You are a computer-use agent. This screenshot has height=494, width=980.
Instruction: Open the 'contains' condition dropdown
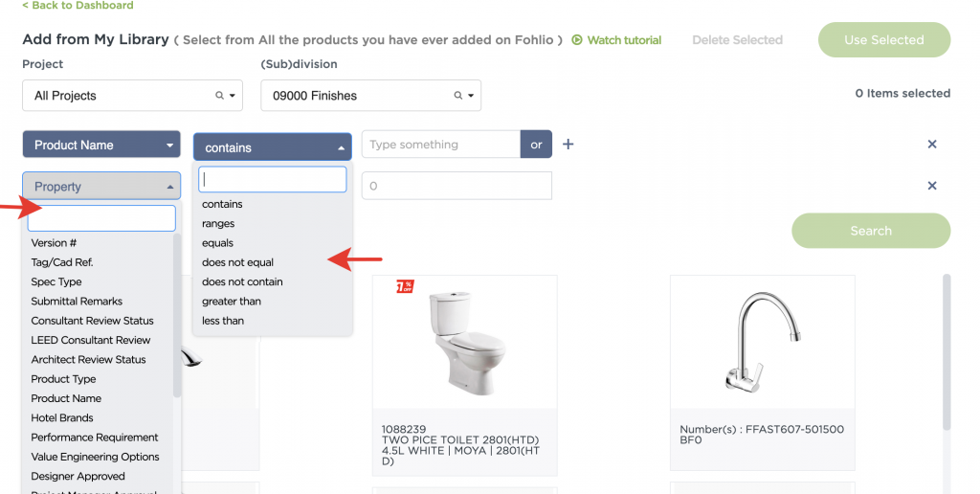point(273,147)
